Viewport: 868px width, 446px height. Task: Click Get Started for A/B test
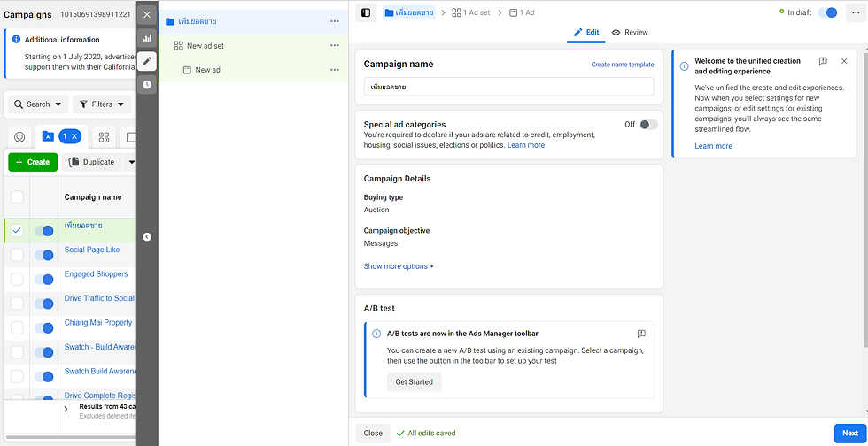point(415,381)
